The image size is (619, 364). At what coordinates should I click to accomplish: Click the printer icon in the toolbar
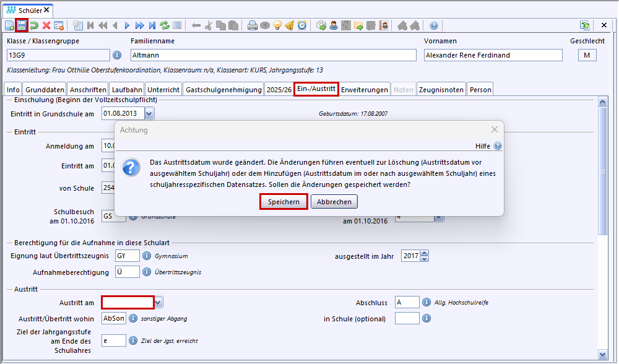coord(253,25)
